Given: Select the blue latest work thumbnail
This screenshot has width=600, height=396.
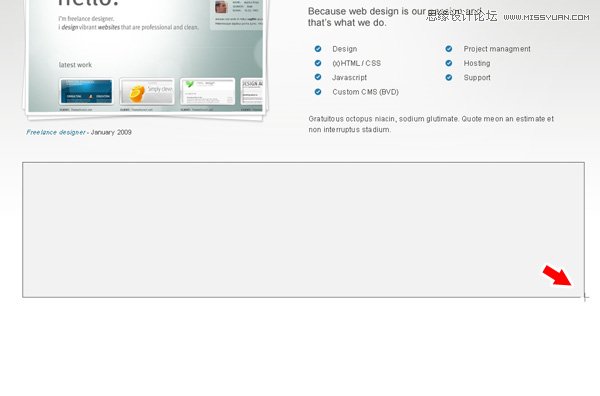Looking at the screenshot, I should click(86, 91).
